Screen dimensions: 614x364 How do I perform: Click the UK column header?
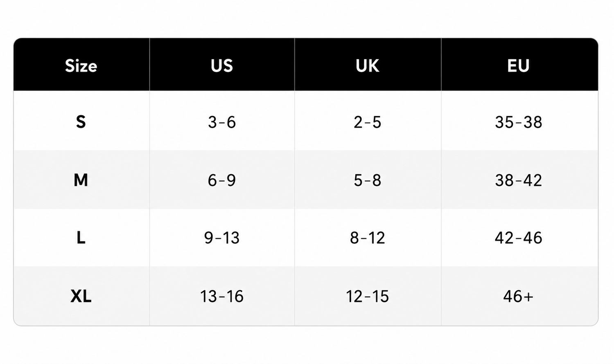coord(367,66)
